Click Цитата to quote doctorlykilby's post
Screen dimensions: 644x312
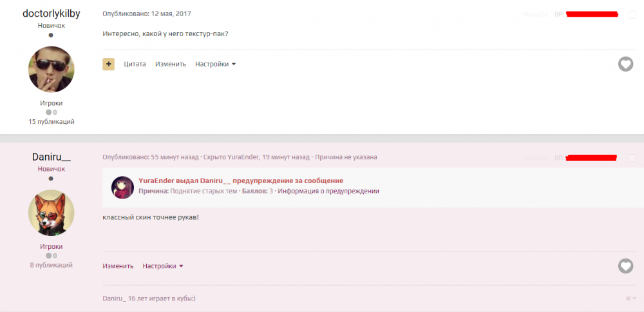coord(135,64)
